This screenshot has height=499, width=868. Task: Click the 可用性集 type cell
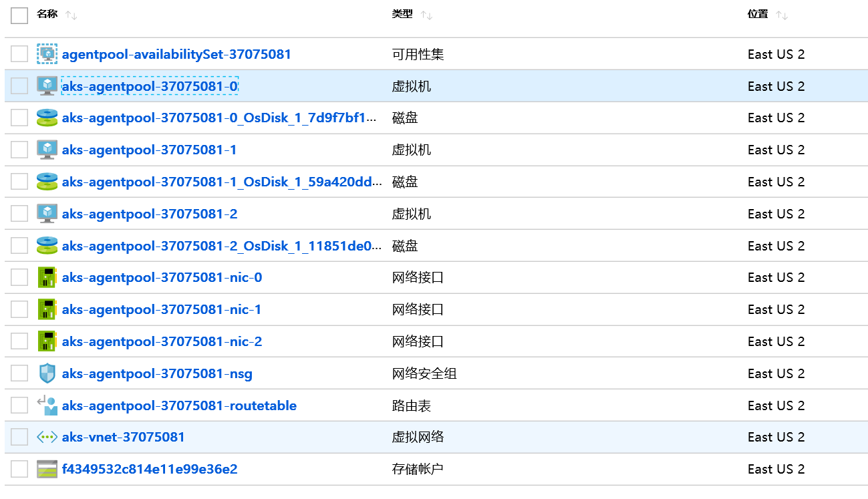pyautogui.click(x=418, y=54)
